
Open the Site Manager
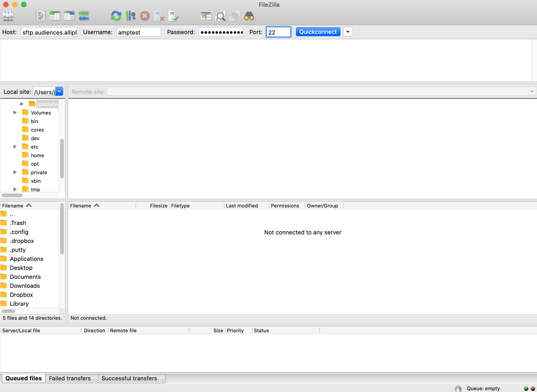point(8,16)
